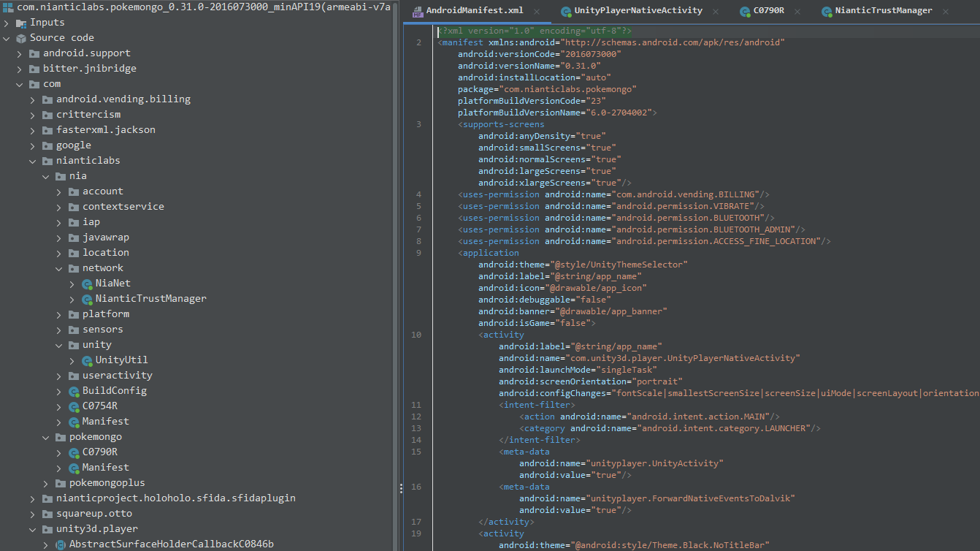Switch to the C0790R tab
980x551 pixels.
[769, 11]
